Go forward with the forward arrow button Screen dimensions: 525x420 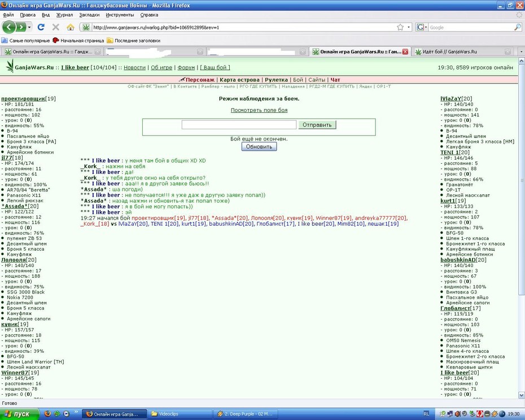coord(21,27)
